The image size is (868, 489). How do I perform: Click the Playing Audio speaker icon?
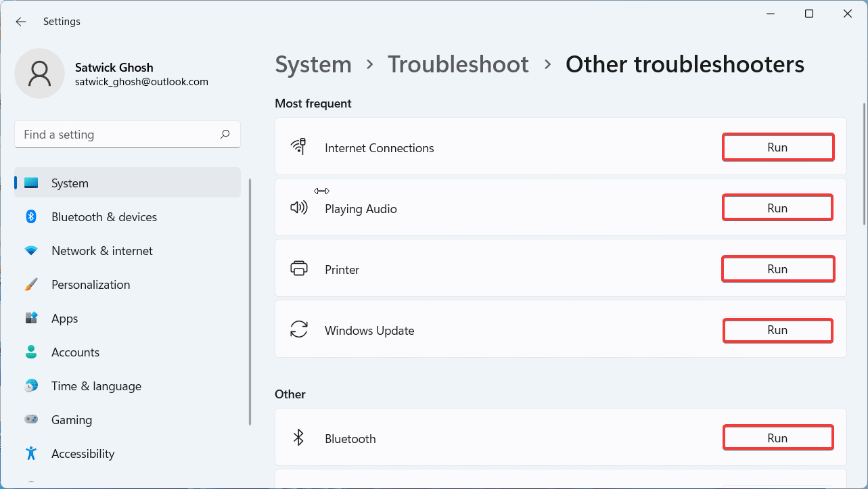[x=298, y=208]
